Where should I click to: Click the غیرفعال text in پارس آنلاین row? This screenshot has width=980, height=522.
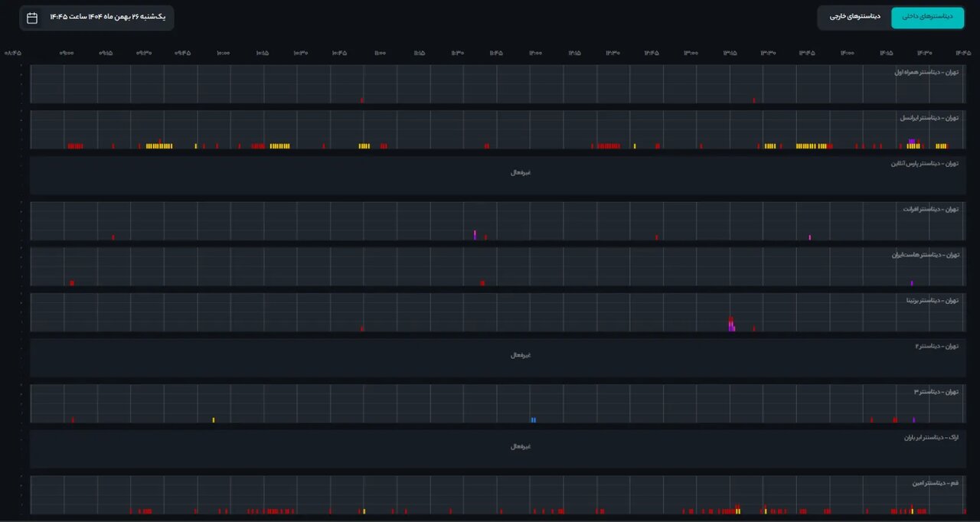pos(521,172)
